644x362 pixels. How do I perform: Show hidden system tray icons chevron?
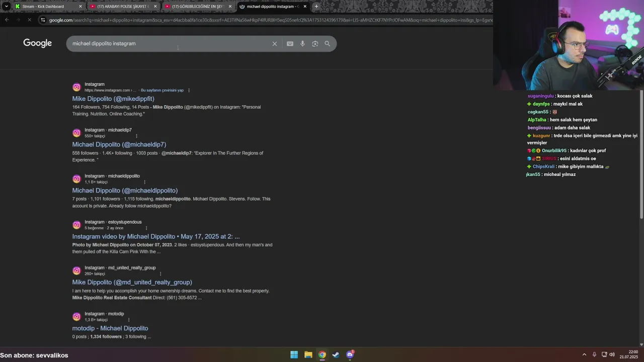584,354
